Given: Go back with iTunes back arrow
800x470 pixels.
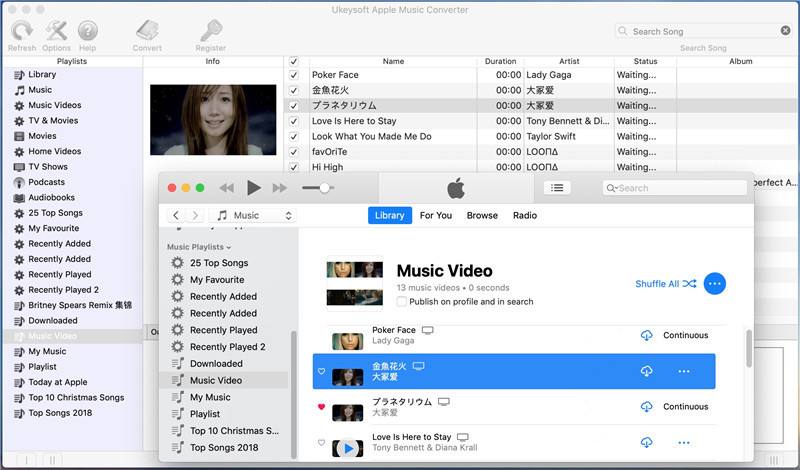Looking at the screenshot, I should click(176, 215).
